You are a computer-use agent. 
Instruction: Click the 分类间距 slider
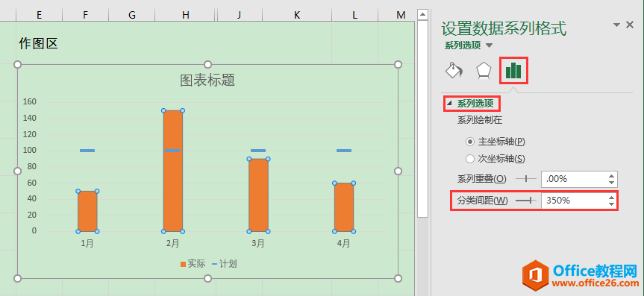[x=526, y=201]
